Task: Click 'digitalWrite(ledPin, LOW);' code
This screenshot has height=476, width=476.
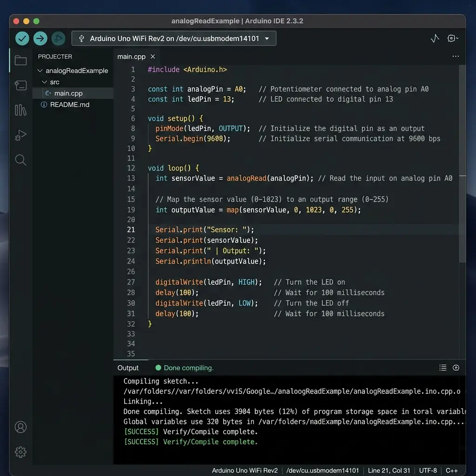Action: pos(206,303)
